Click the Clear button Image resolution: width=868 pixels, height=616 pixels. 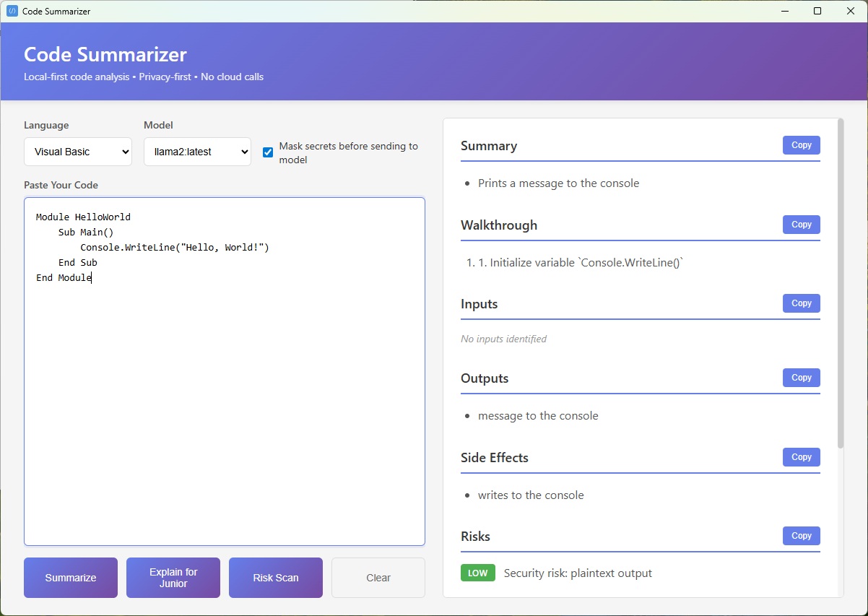[378, 578]
